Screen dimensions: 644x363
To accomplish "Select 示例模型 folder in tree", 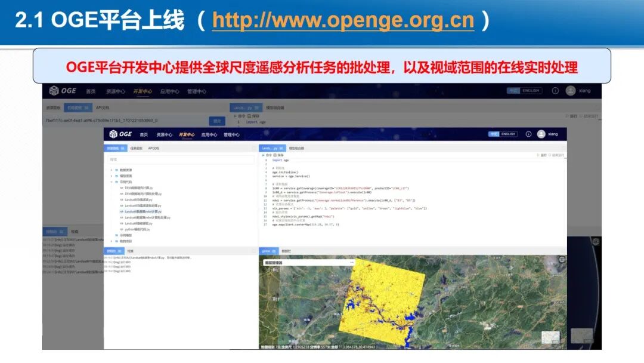I will click(x=126, y=235).
